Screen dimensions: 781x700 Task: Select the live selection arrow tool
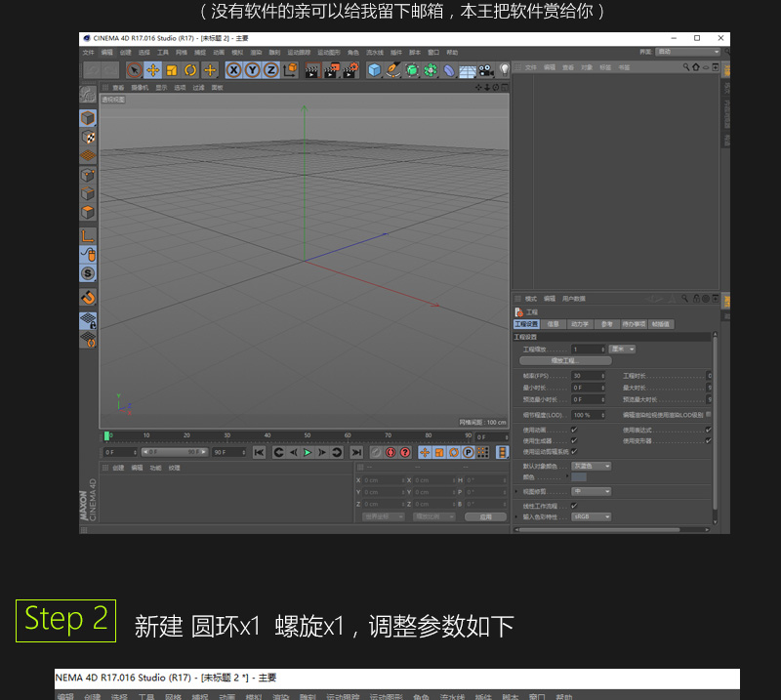[134, 70]
